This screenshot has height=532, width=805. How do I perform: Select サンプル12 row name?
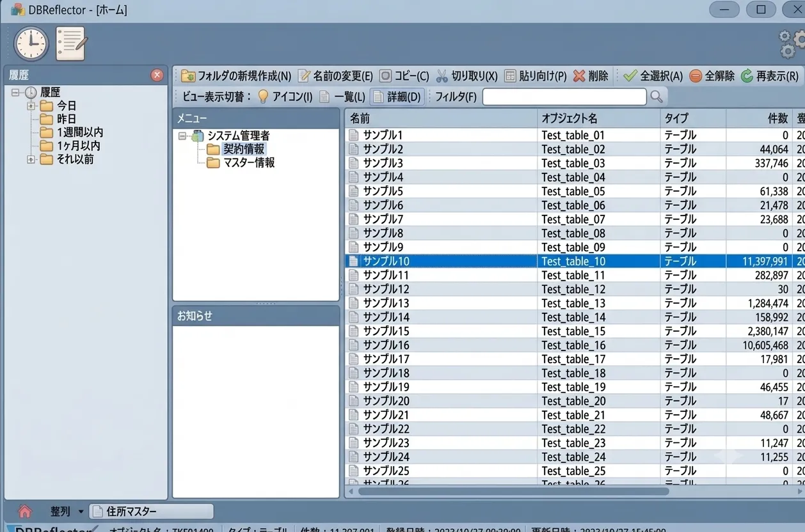[386, 289]
